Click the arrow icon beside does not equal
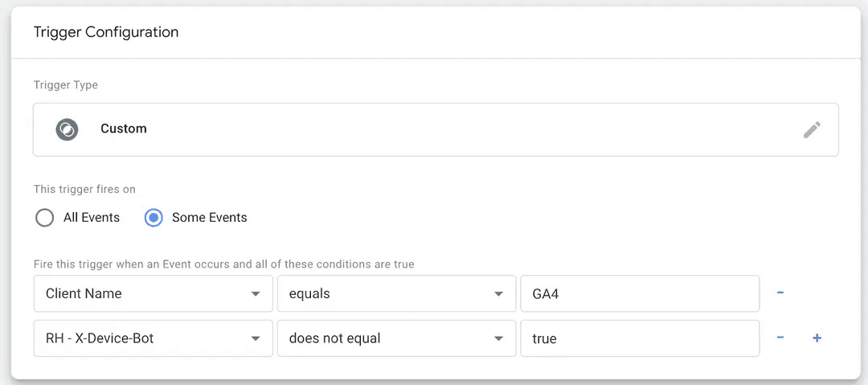Screen dimensions: 868x385 pyautogui.click(x=499, y=338)
